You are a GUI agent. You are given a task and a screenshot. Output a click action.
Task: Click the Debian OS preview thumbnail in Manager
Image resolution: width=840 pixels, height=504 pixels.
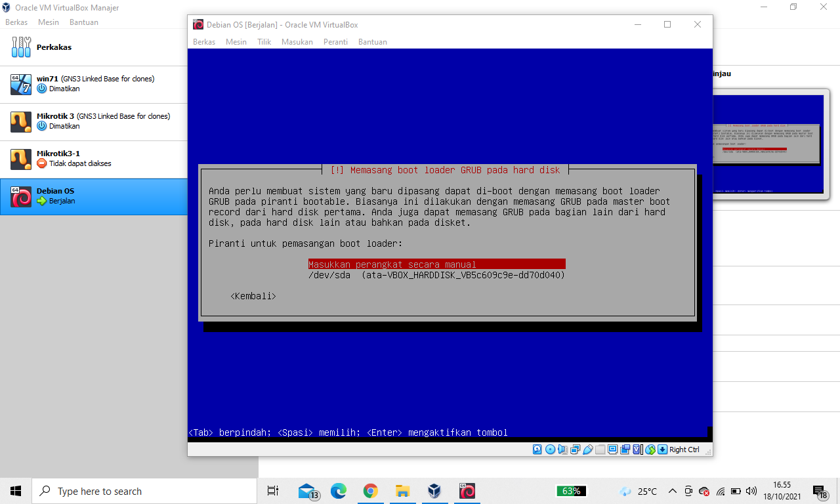tap(768, 144)
